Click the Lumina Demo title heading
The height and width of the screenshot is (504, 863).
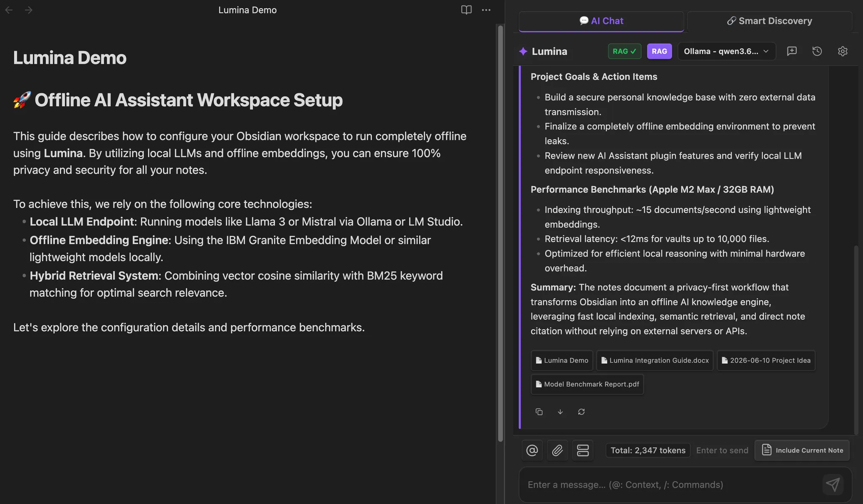coord(70,58)
